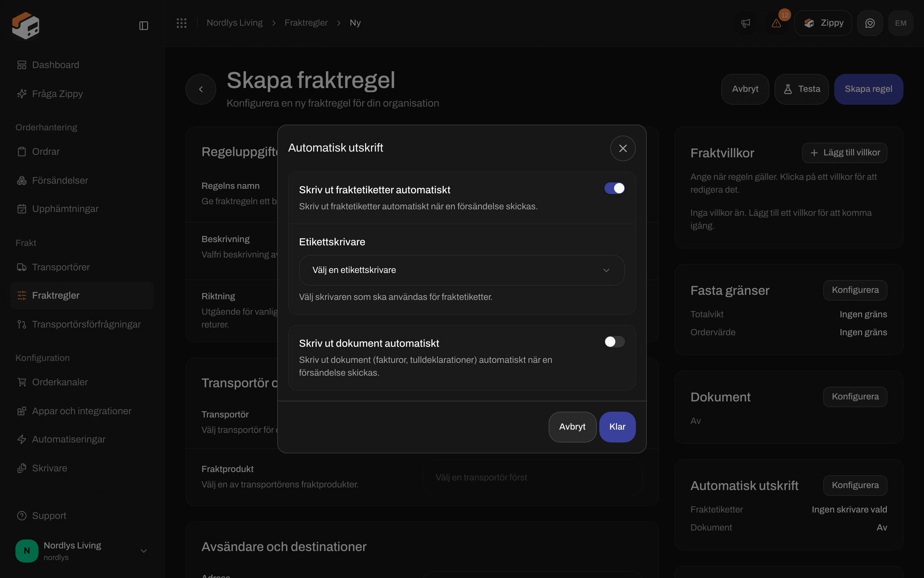The height and width of the screenshot is (578, 924).
Task: Go to Försändelser page
Action: [82, 180]
